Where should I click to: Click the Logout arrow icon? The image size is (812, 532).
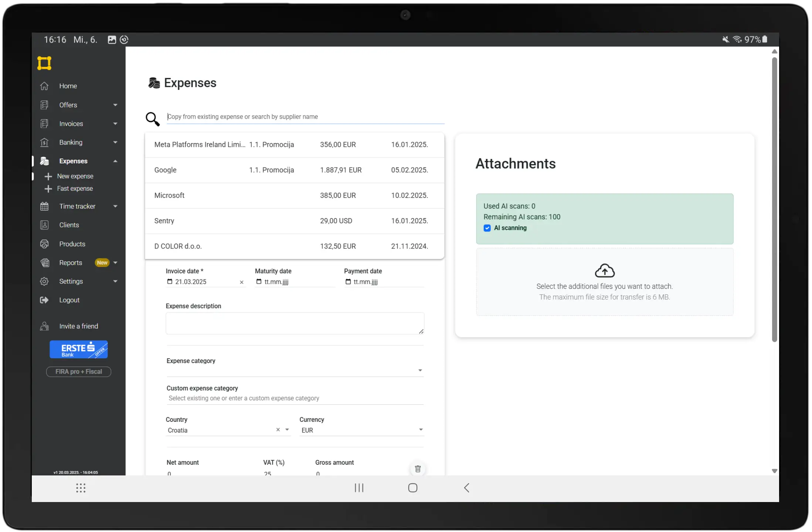click(44, 300)
